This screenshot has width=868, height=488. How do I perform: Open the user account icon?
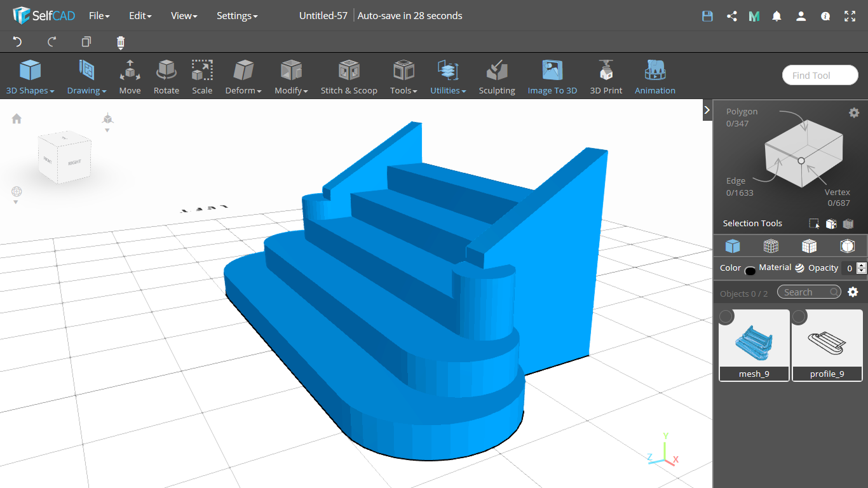tap(801, 17)
